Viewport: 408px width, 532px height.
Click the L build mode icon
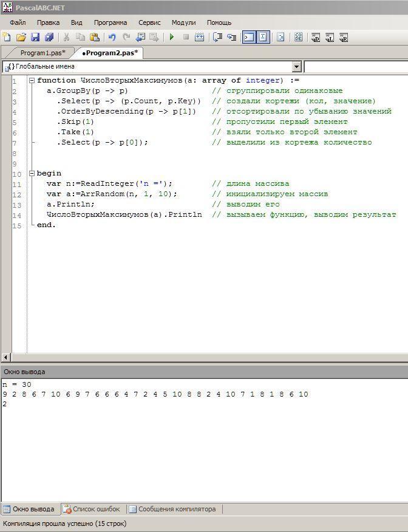pos(330,37)
